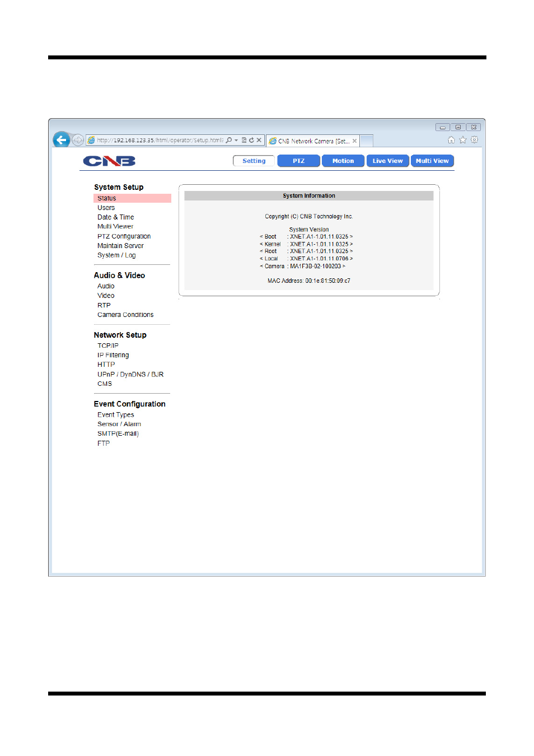This screenshot has width=534, height=756.
Task: Select the CNB Network Camera tab
Action: click(313, 141)
